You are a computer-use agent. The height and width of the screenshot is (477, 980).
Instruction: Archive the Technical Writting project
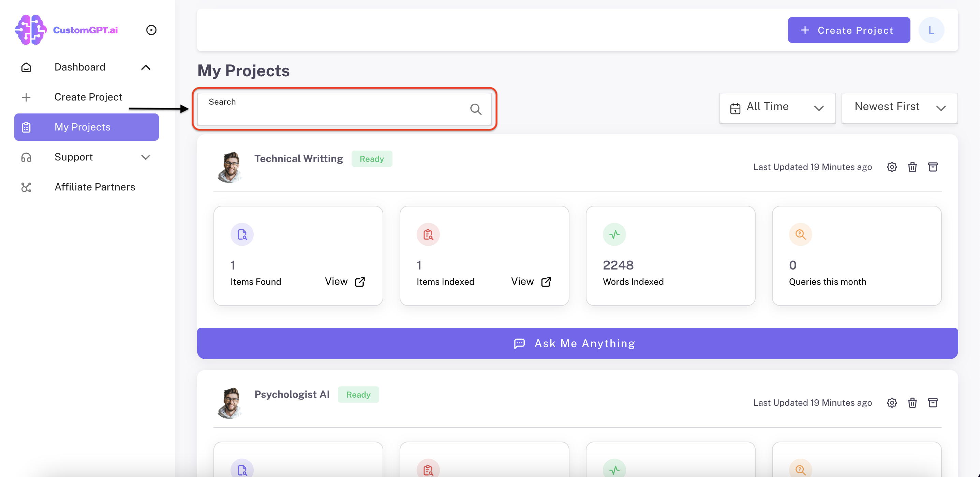coord(933,167)
